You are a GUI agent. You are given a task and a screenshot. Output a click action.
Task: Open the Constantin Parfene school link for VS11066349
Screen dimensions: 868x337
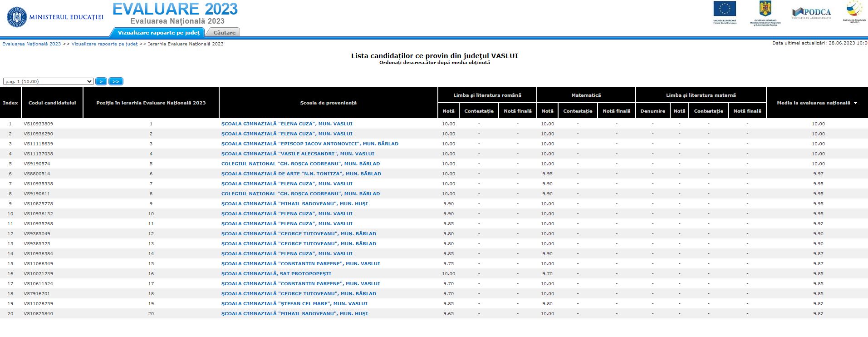(300, 263)
